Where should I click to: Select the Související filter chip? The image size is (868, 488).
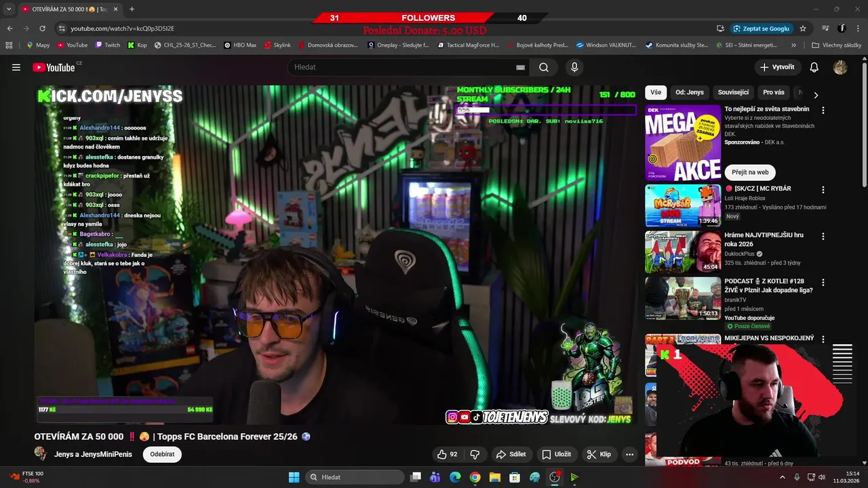pyautogui.click(x=733, y=92)
